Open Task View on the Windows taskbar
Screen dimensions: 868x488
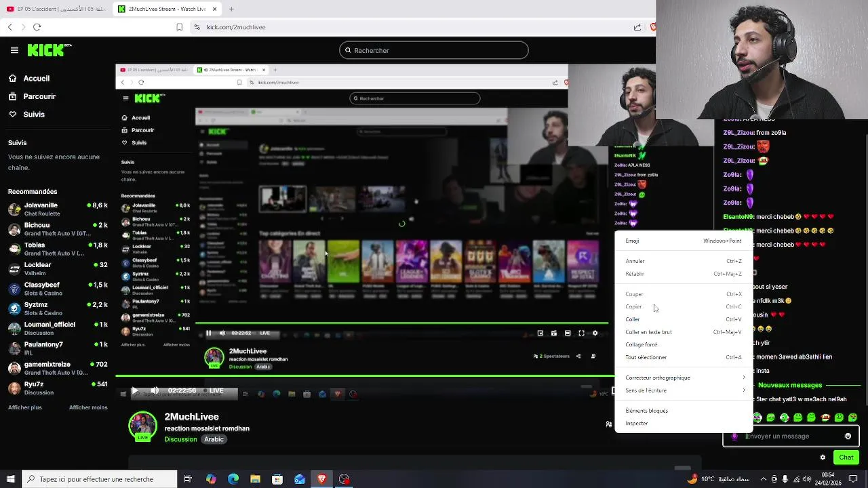point(188,479)
